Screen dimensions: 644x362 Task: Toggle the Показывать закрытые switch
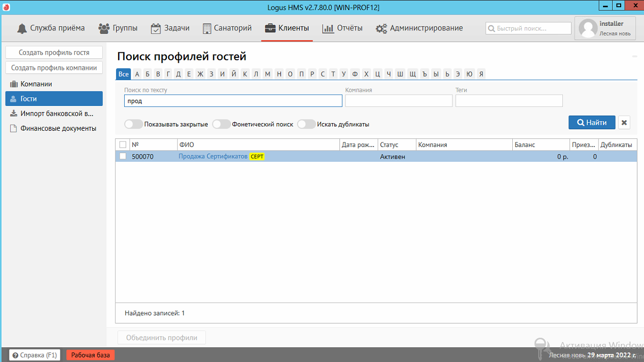pos(133,124)
